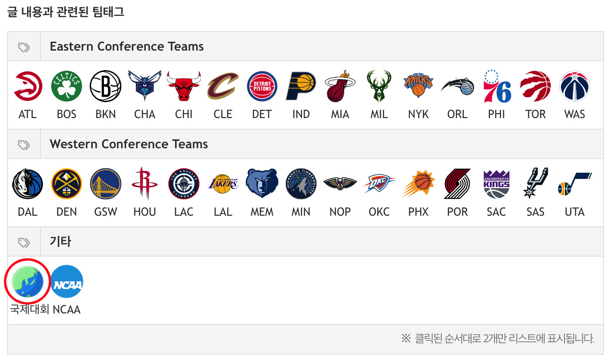Select the Phoenix Suns PHX logo
This screenshot has height=364, width=612.
pyautogui.click(x=418, y=184)
